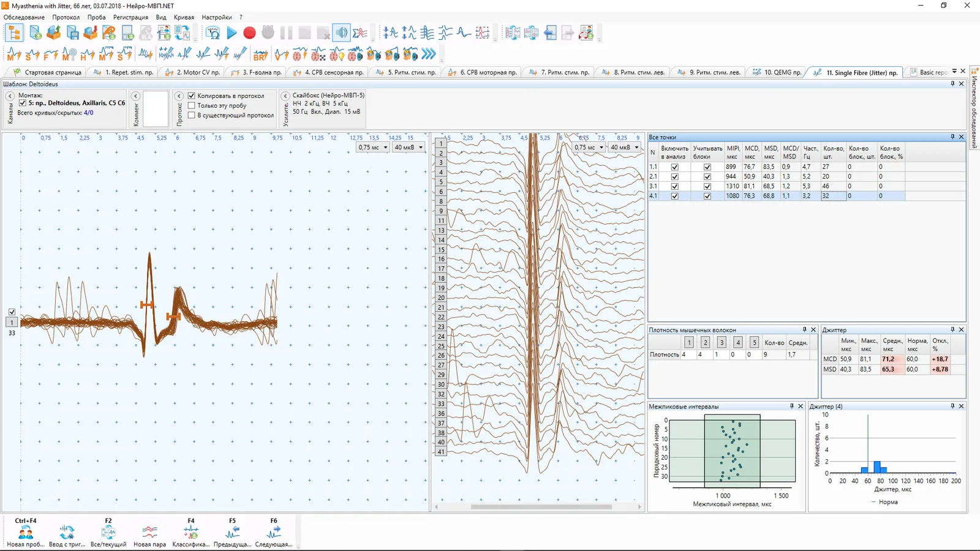Toggle Включить в анализ checkbox for row 3.1
This screenshot has width=980, height=551.
click(674, 187)
